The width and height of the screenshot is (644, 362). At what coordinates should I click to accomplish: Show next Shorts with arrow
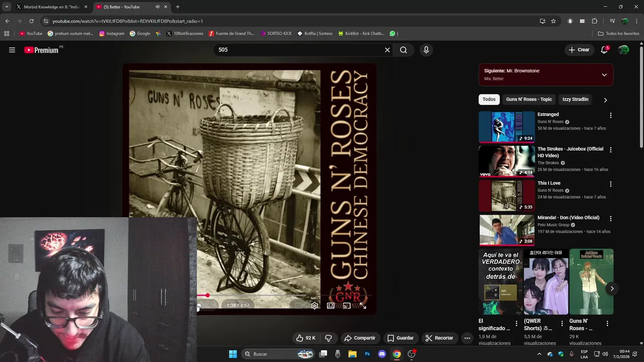pos(612,288)
